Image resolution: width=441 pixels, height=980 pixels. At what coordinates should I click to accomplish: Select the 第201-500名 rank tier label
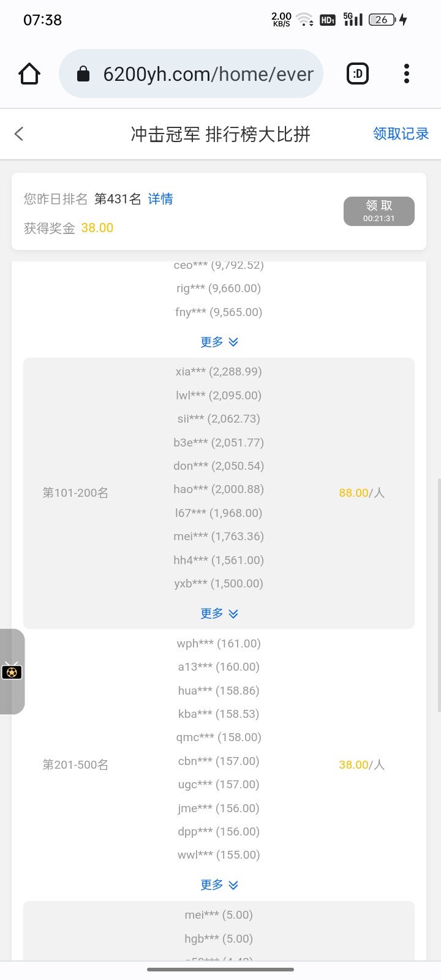pyautogui.click(x=75, y=764)
